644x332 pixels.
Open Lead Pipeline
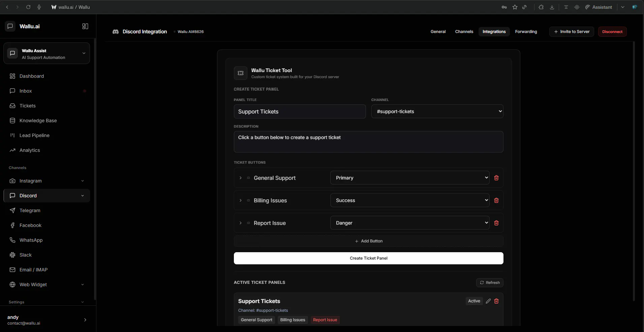[x=47, y=135]
